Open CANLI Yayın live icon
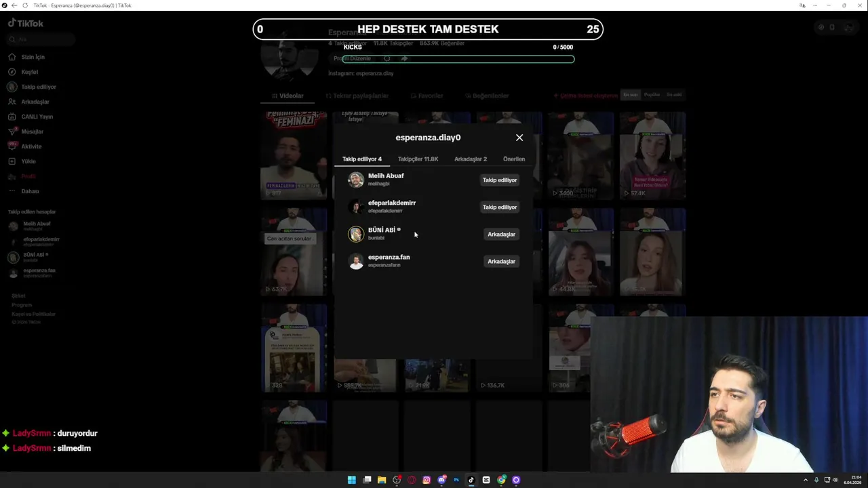868x488 pixels. click(x=12, y=117)
